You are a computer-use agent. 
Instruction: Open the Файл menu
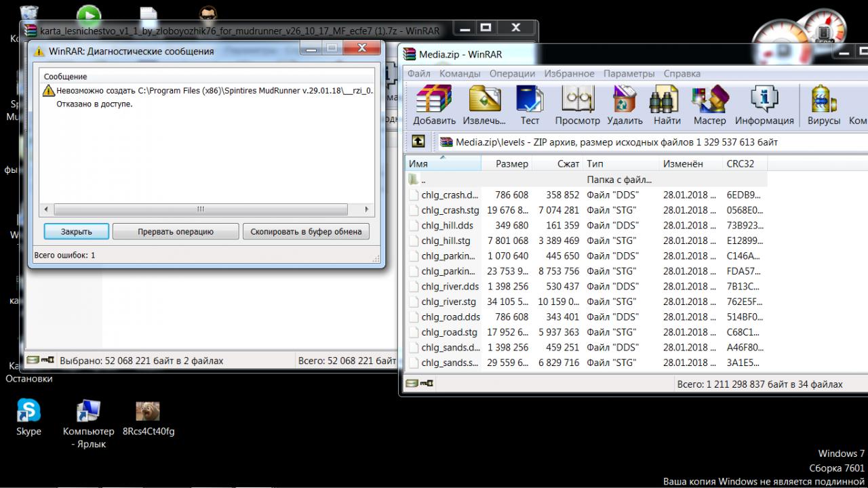tap(418, 73)
